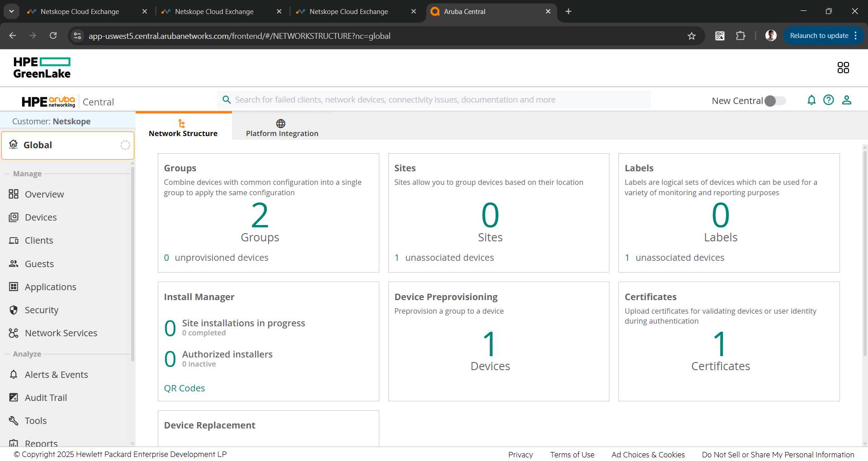Open the GreenLake apps grid launcher
The width and height of the screenshot is (868, 461).
coord(843,68)
